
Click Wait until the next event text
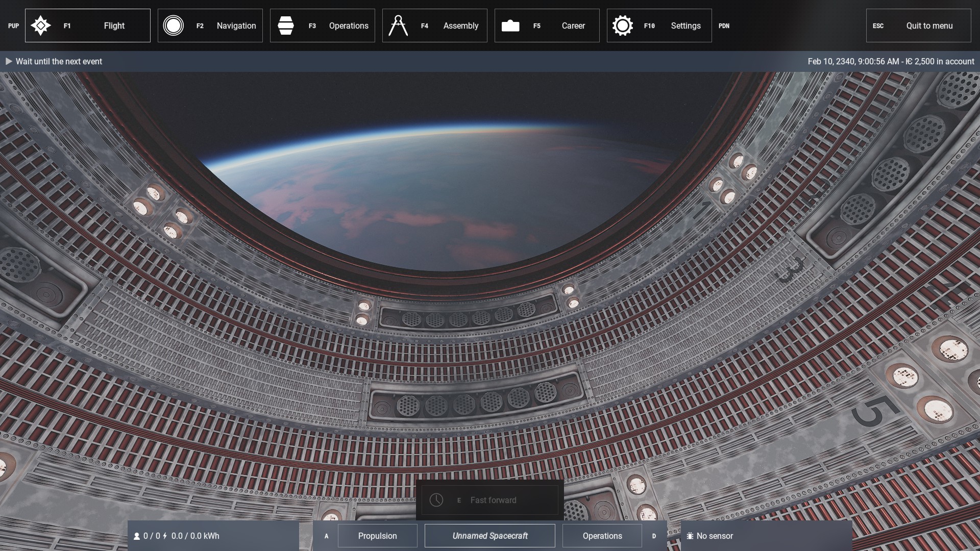click(59, 61)
